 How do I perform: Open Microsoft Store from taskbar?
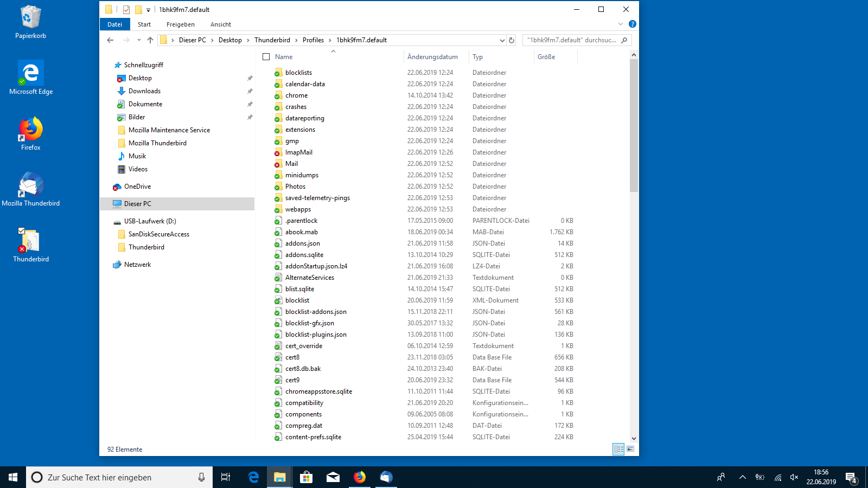(x=307, y=477)
